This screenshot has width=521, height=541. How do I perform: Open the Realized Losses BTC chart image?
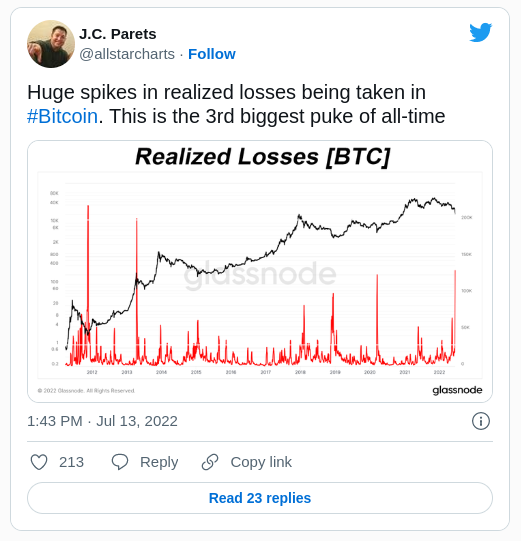260,271
